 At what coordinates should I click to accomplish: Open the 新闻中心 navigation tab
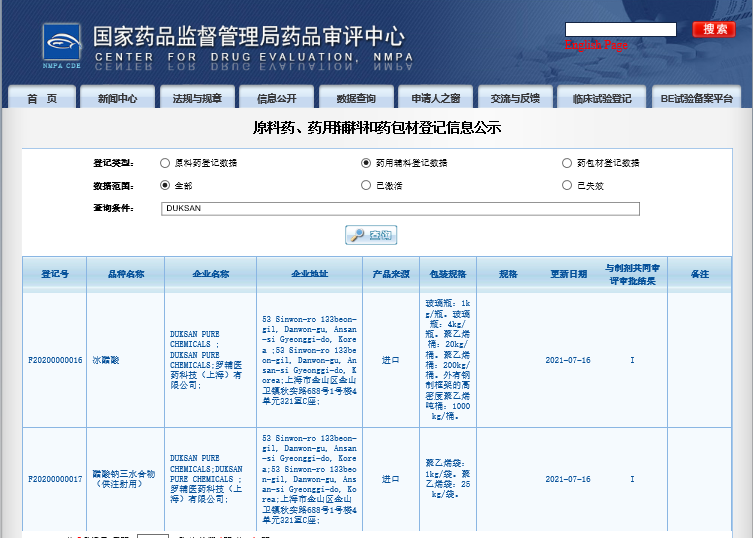pos(118,98)
